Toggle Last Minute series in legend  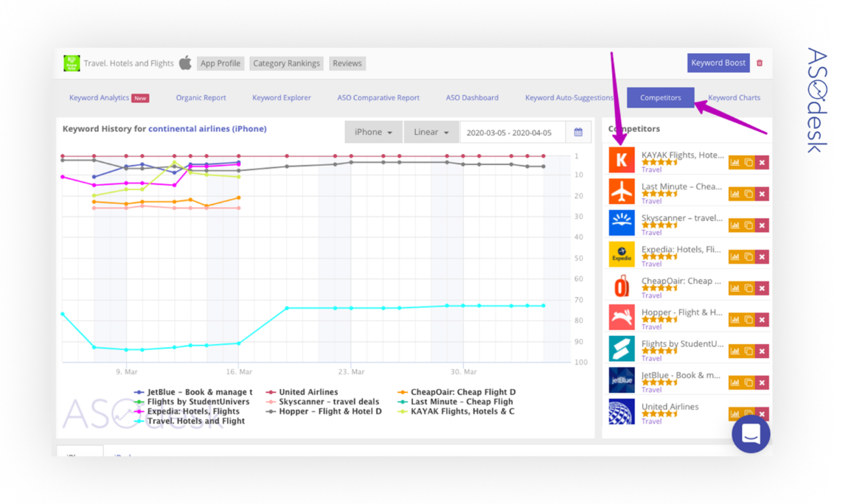[456, 402]
